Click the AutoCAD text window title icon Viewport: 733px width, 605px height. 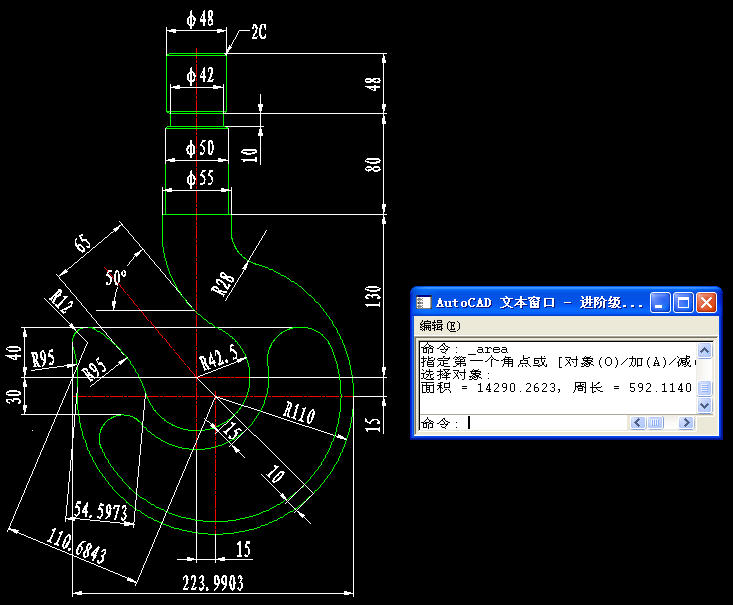pos(424,302)
